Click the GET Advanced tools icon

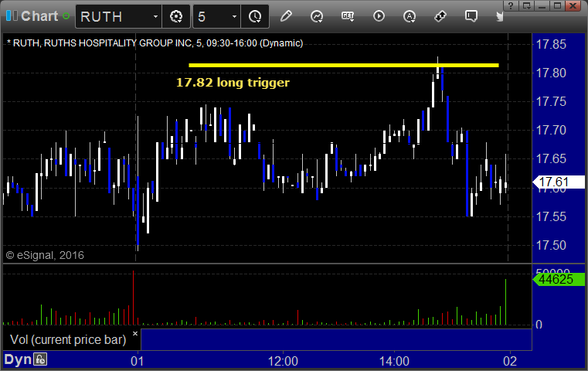point(348,16)
